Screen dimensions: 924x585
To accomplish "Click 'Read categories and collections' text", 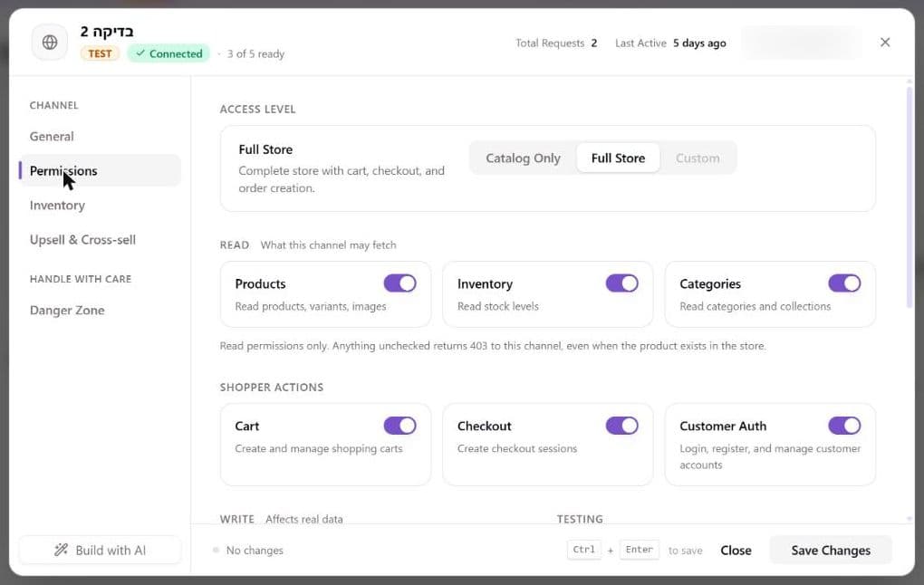I will tap(755, 306).
